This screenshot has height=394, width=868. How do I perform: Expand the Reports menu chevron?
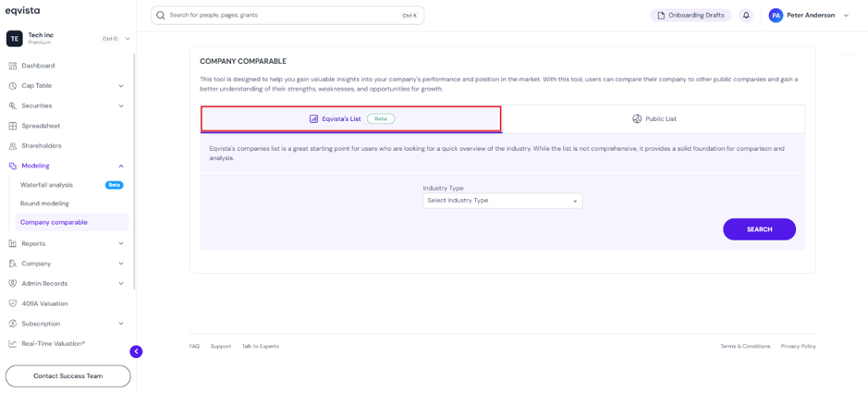point(121,243)
